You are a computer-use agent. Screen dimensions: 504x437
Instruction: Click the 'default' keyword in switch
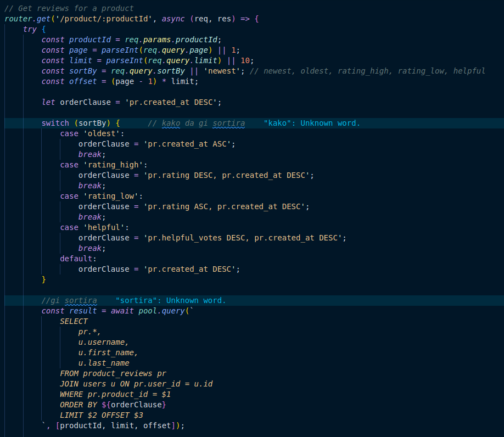click(x=76, y=259)
